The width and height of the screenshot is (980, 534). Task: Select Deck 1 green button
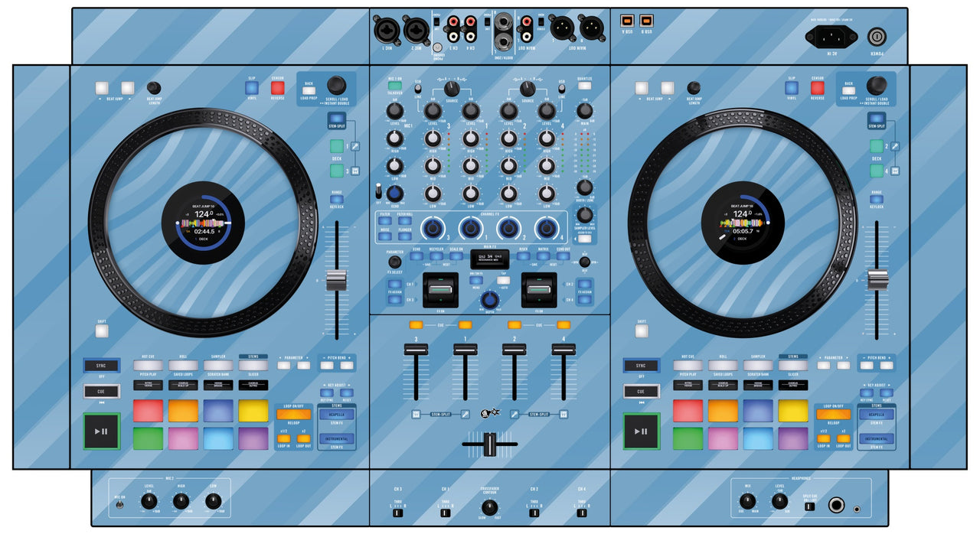pos(337,146)
